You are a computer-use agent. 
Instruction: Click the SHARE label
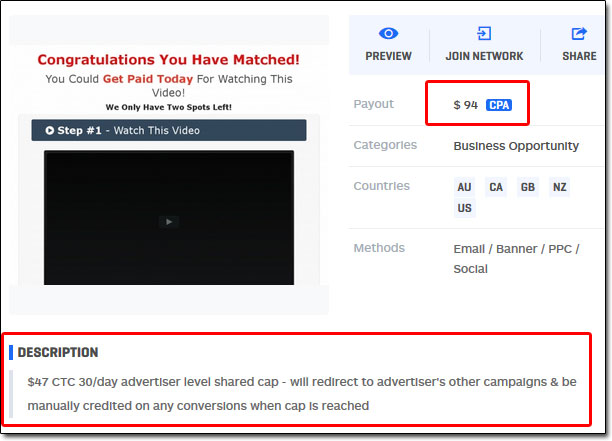(x=579, y=56)
